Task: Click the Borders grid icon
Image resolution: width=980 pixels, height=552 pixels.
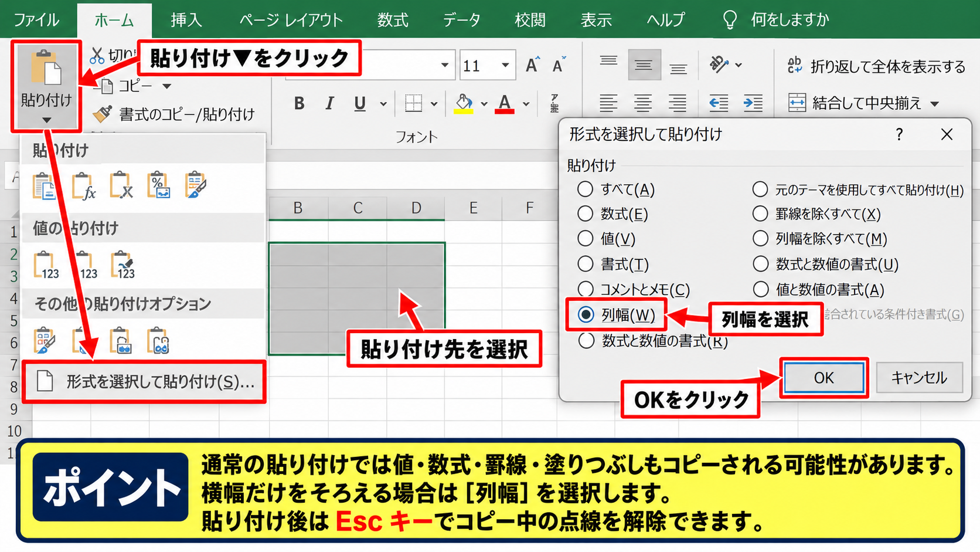Action: pyautogui.click(x=414, y=104)
